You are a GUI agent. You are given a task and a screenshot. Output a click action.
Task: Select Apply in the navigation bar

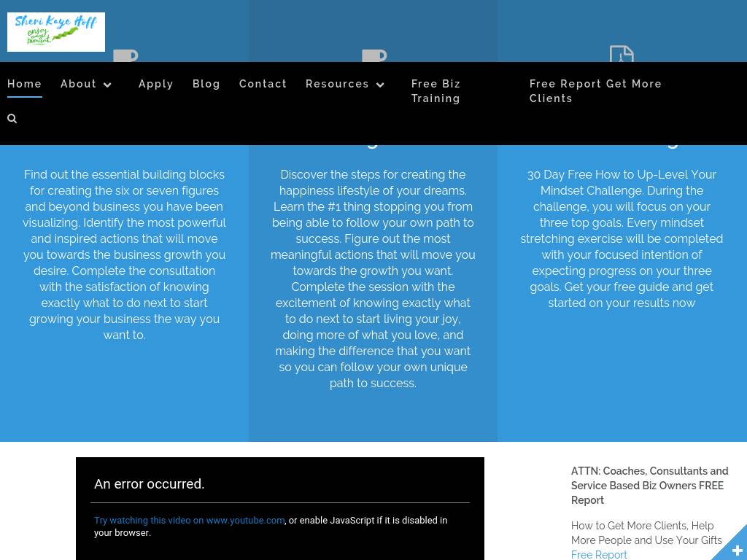point(156,84)
